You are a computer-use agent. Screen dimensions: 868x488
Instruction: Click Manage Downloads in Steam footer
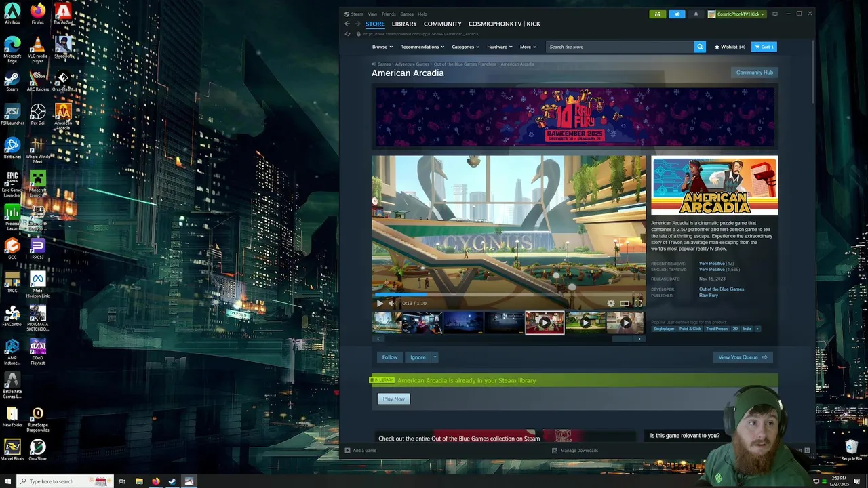(575, 450)
